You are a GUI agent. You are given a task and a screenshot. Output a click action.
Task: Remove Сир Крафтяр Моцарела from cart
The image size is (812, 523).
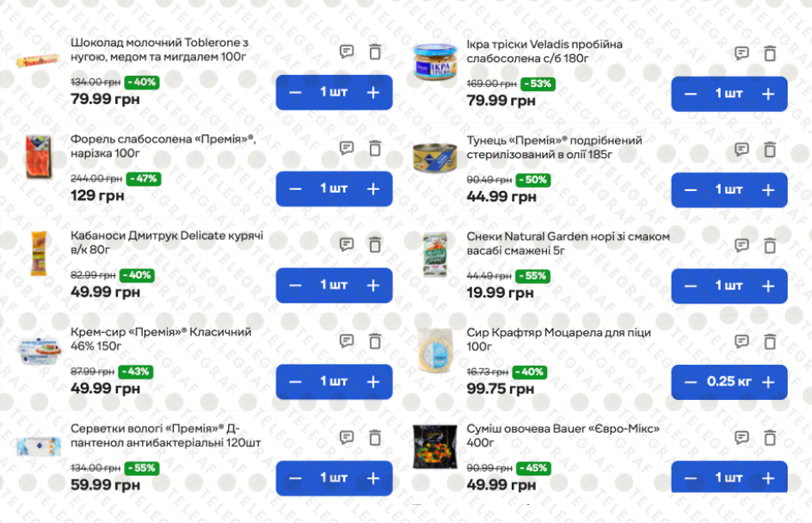click(770, 341)
